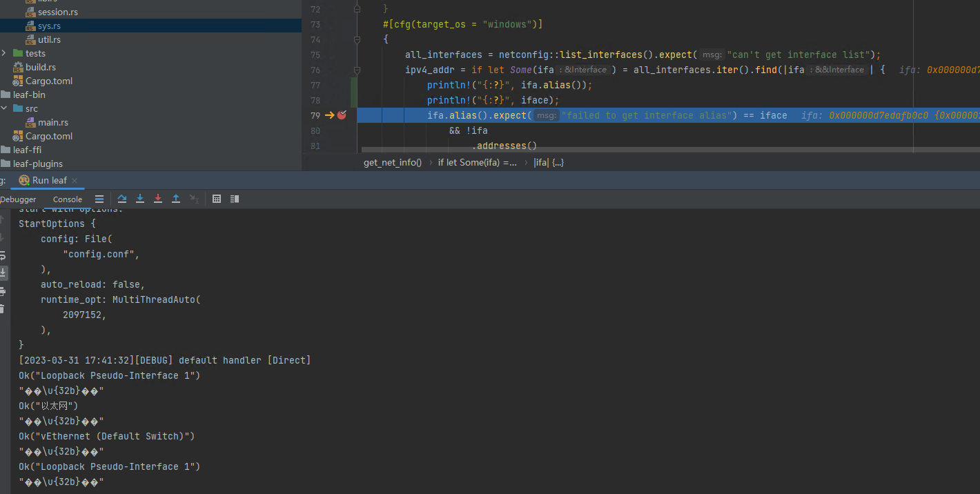The width and height of the screenshot is (980, 494).
Task: Click the leaf-bin folder icon
Action: click(6, 95)
